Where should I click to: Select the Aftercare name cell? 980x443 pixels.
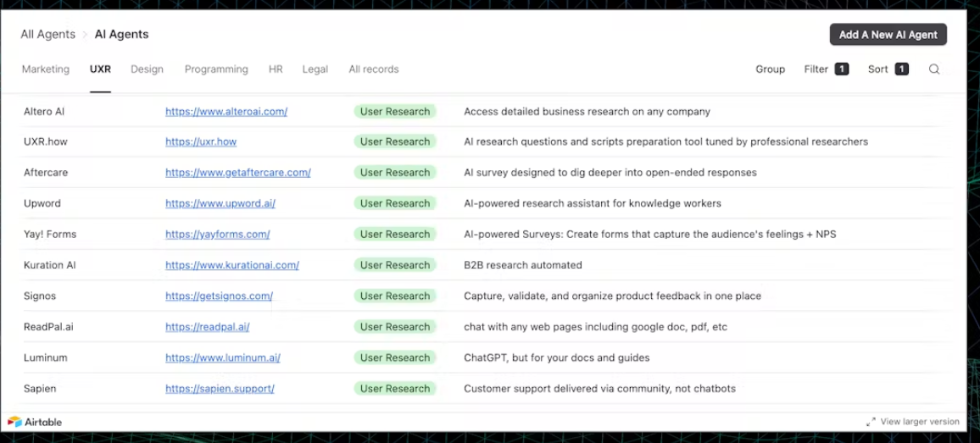coord(46,173)
